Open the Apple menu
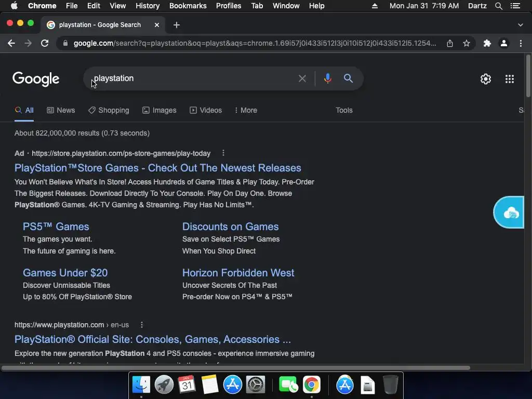The width and height of the screenshot is (532, 399). (14, 6)
